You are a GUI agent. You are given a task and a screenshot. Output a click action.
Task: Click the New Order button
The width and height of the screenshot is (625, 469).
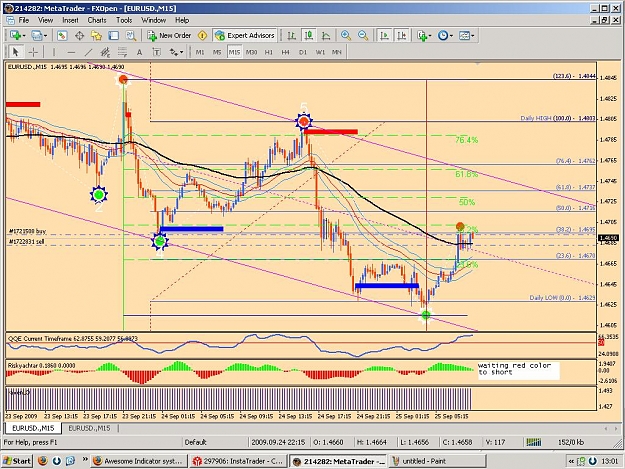(169, 35)
